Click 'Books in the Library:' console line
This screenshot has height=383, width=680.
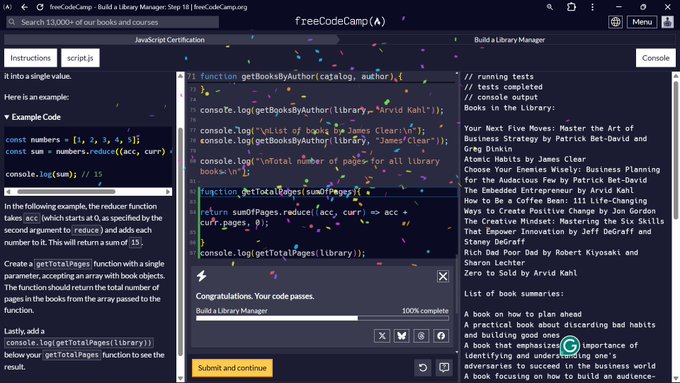510,108
